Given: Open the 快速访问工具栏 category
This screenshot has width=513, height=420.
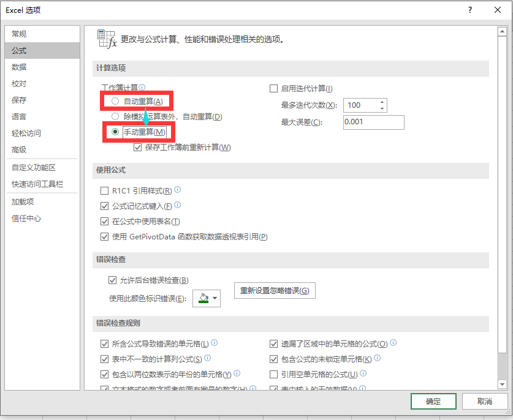Looking at the screenshot, I should [x=42, y=184].
